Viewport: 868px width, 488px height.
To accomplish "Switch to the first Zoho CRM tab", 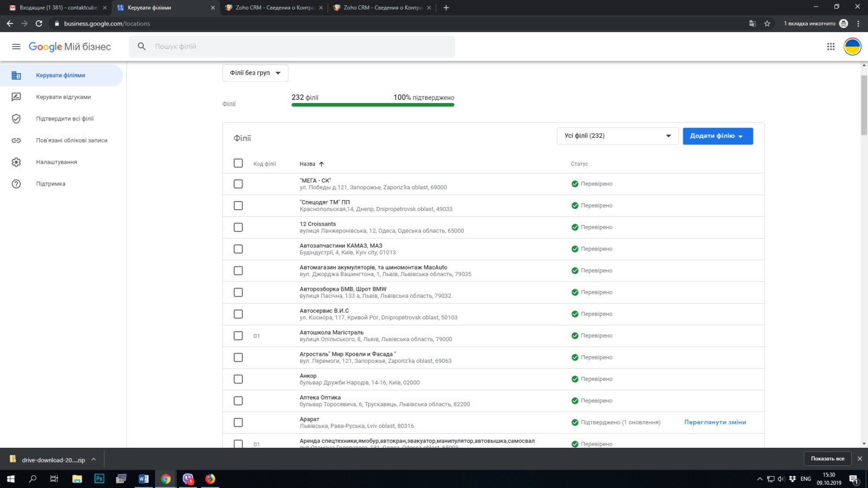I will [274, 8].
